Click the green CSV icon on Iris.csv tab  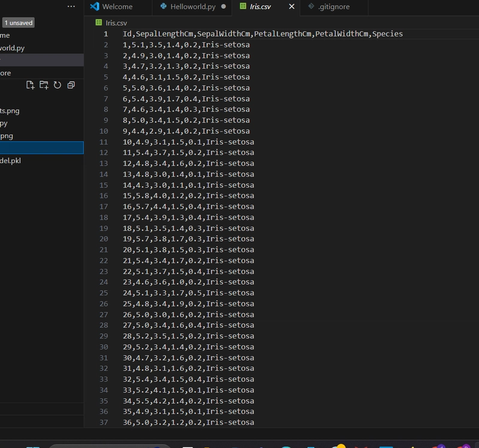[x=243, y=6]
